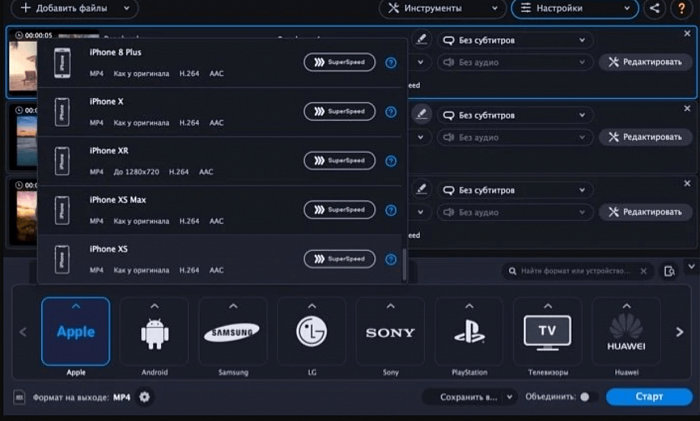Remove second file with close X
The width and height of the screenshot is (700, 421).
point(687,108)
